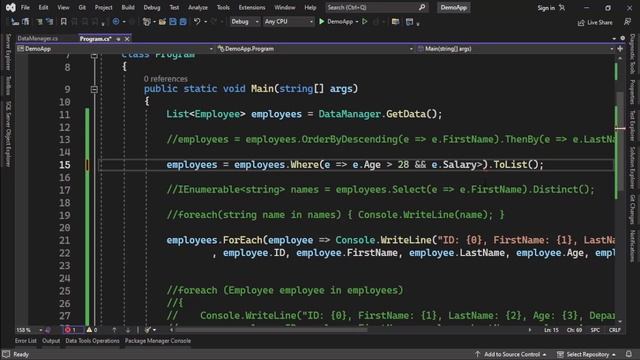The width and height of the screenshot is (640, 360).
Task: Pin the Program.cs tab
Action: (x=118, y=39)
